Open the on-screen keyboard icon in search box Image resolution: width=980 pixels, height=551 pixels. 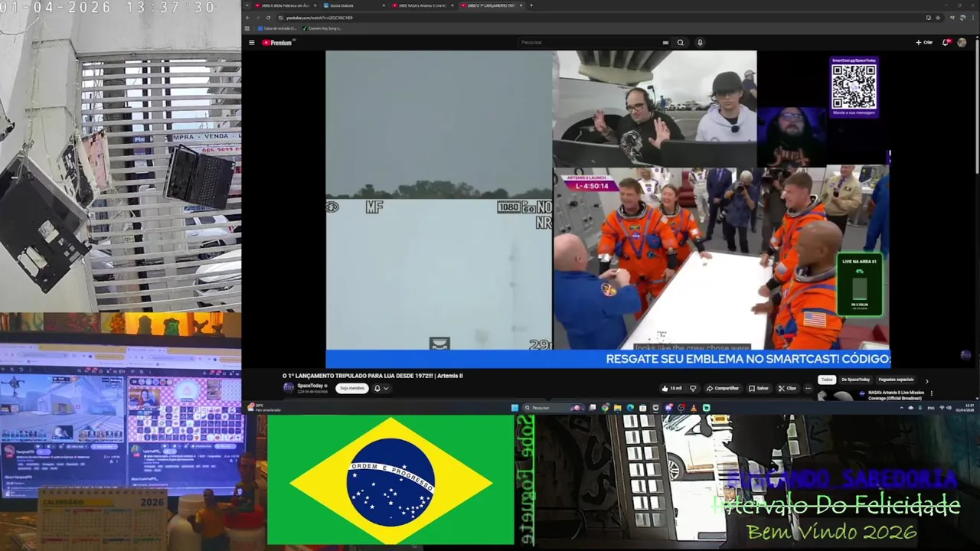pyautogui.click(x=665, y=43)
